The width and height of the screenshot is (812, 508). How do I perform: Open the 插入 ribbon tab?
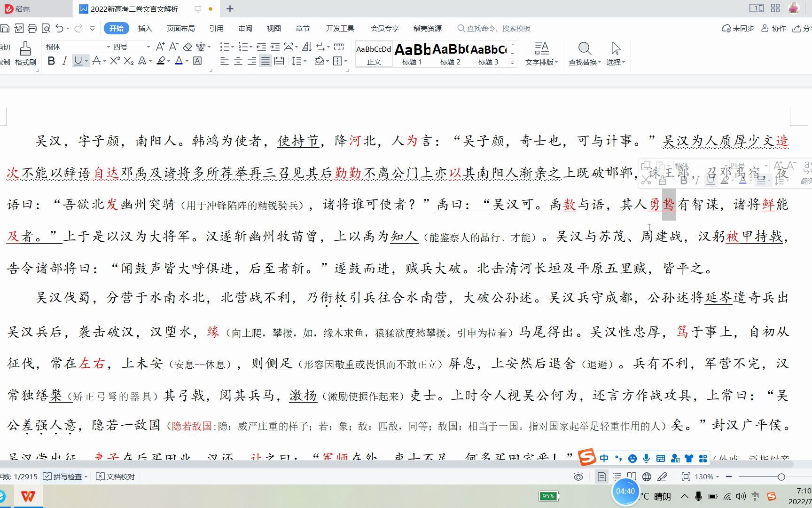pyautogui.click(x=145, y=29)
